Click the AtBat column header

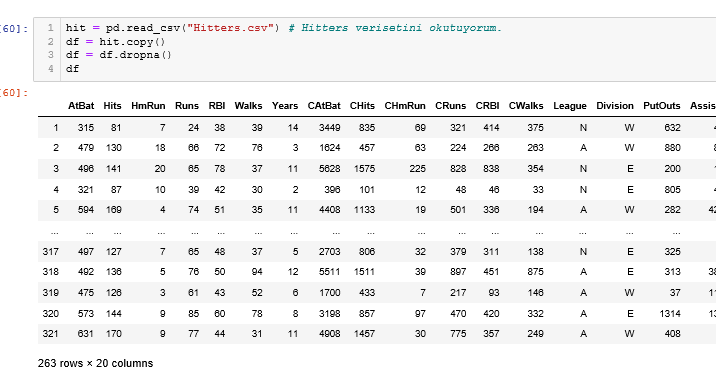coord(81,106)
